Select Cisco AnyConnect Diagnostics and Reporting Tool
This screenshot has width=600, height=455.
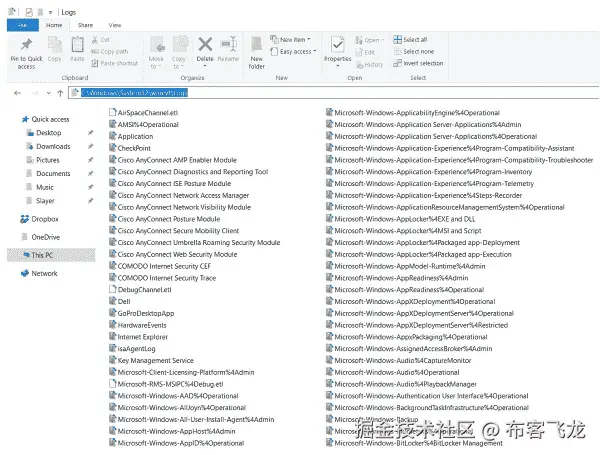click(189, 171)
